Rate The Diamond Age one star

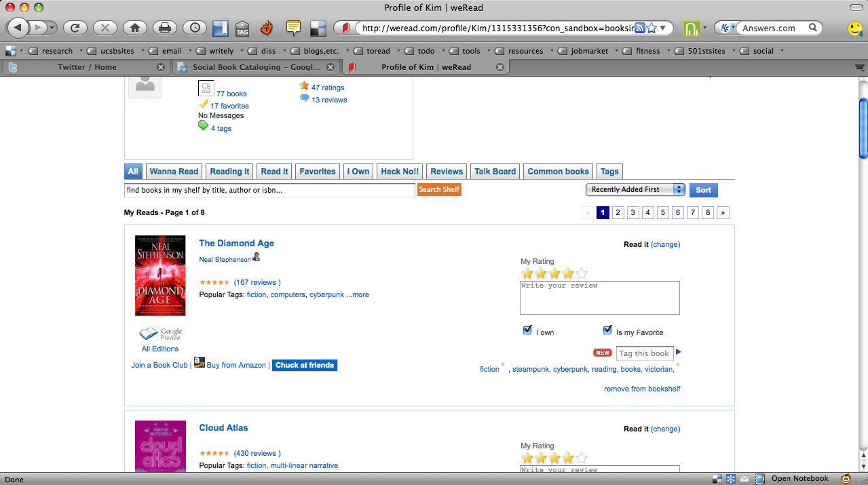coord(527,273)
